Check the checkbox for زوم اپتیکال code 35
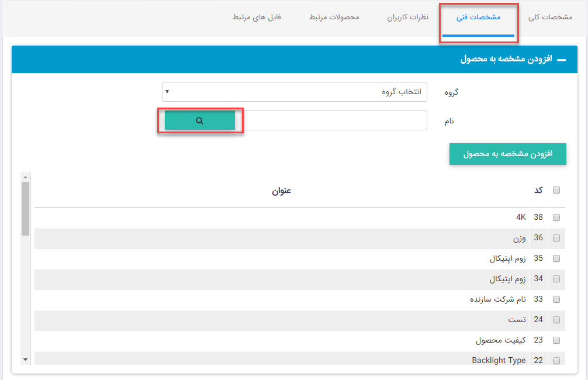 click(x=556, y=258)
